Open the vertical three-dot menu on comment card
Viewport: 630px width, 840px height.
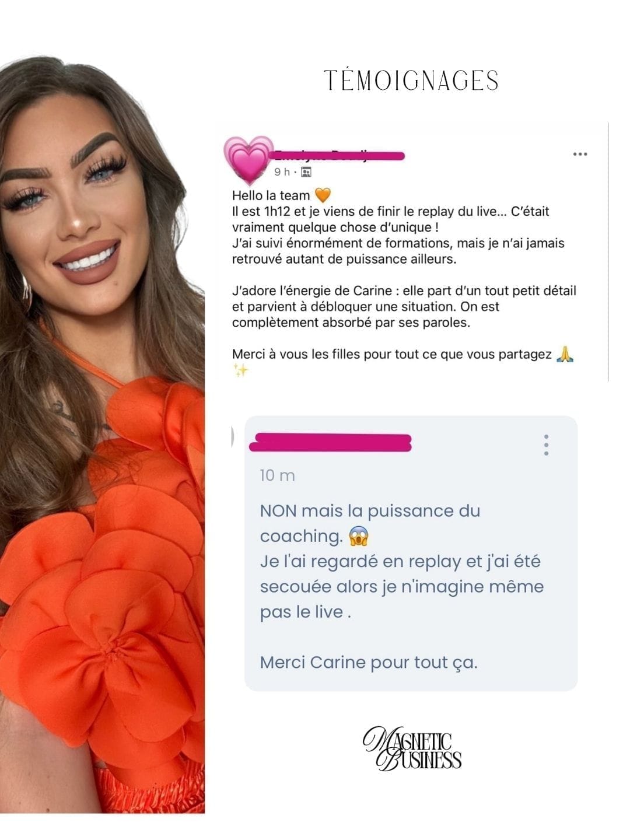click(x=546, y=445)
